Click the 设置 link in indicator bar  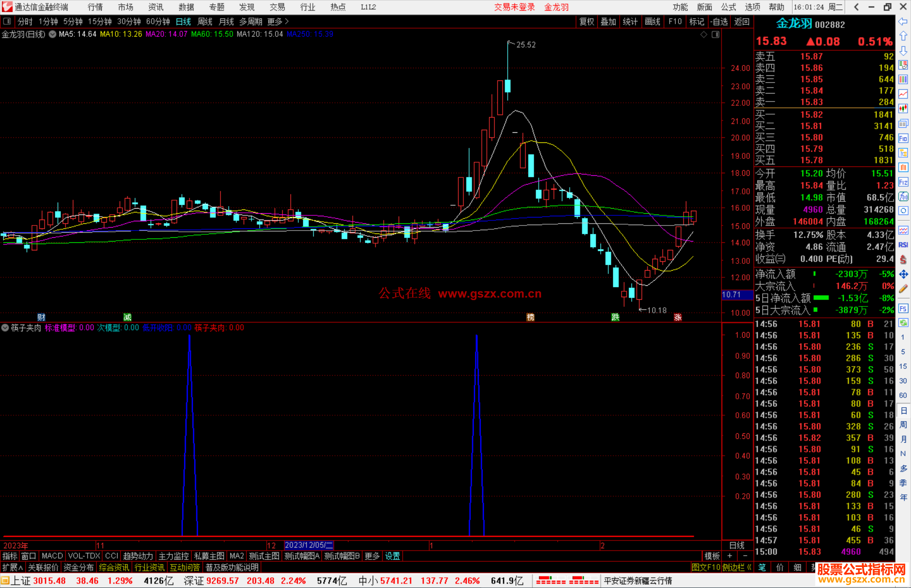392,556
